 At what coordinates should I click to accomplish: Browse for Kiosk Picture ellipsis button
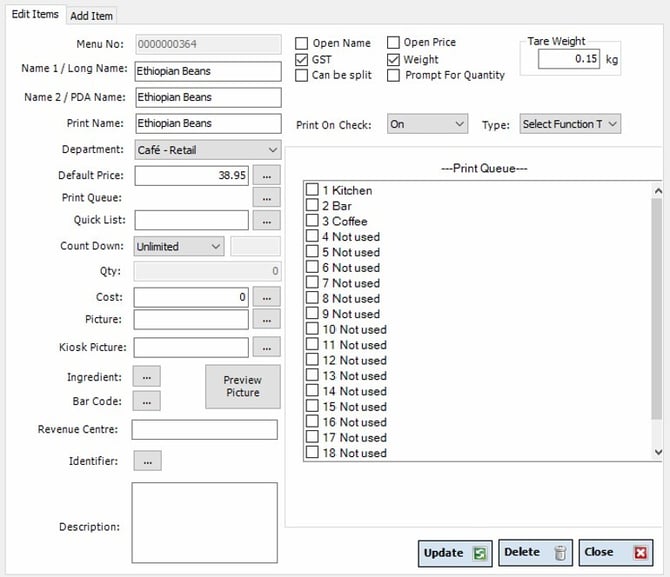coord(267,347)
